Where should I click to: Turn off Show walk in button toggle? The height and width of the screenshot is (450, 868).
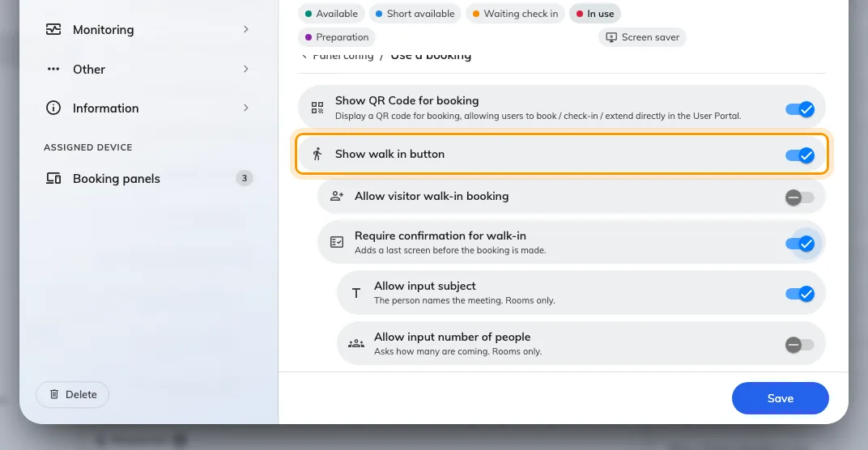800,155
